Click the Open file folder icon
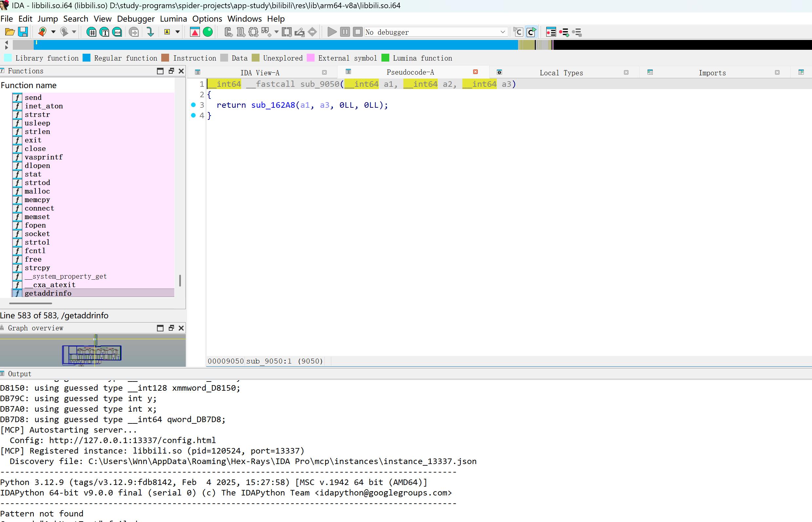This screenshot has height=522, width=812. coord(10,32)
